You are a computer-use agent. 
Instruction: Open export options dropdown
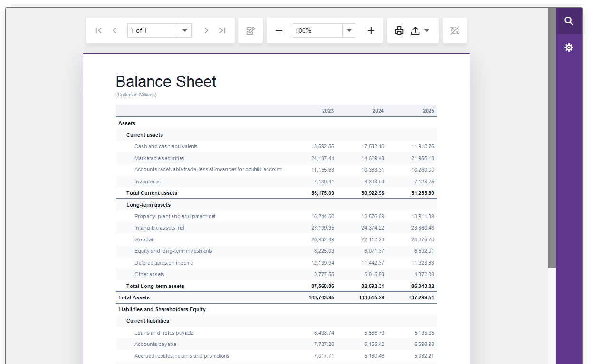tap(420, 30)
